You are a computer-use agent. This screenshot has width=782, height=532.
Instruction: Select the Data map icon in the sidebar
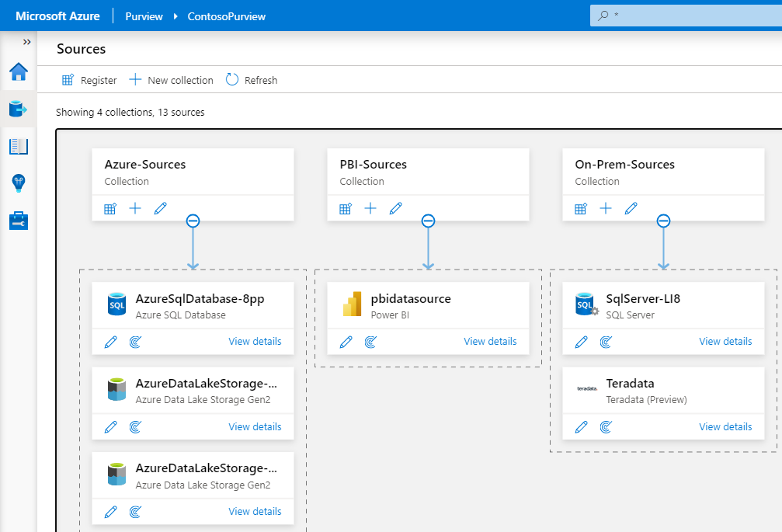pos(19,109)
